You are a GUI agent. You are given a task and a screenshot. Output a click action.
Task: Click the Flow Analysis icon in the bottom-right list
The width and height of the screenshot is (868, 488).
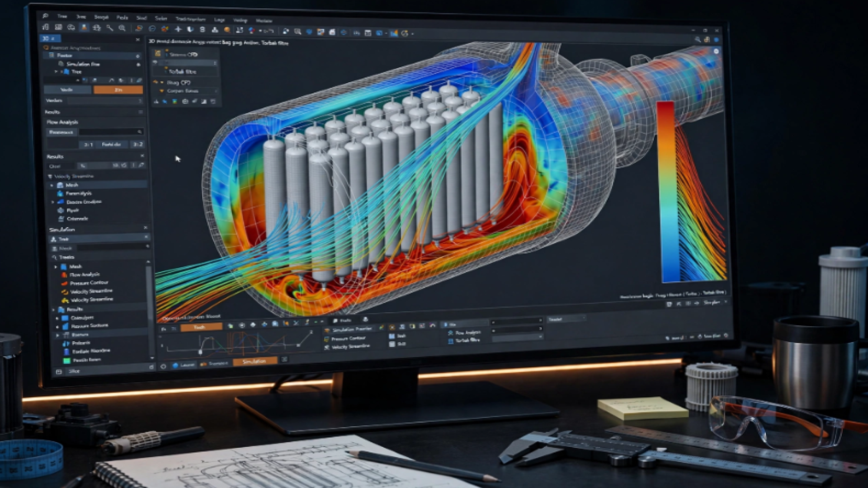click(450, 333)
